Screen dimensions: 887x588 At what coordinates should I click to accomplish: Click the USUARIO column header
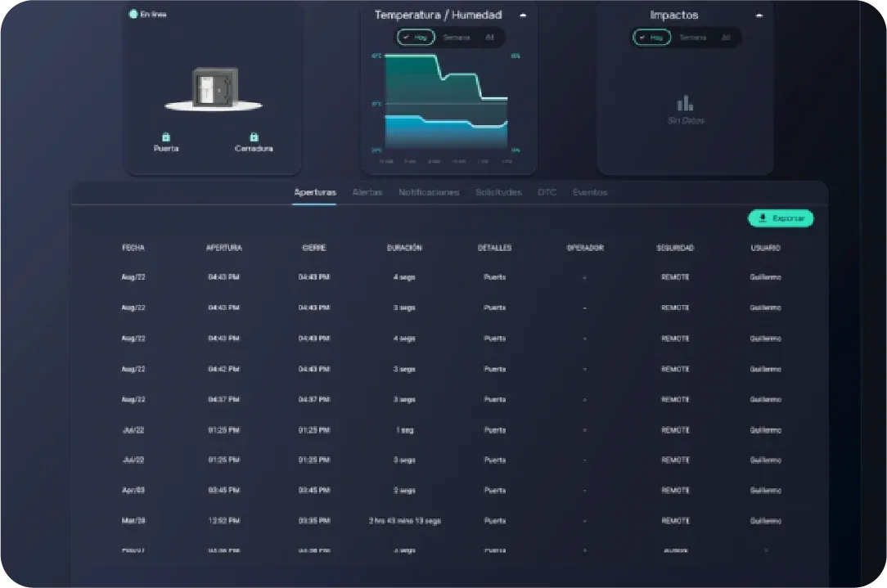tap(765, 248)
